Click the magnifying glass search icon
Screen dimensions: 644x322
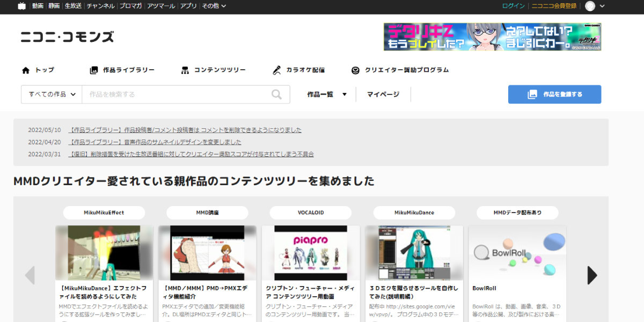(x=276, y=94)
